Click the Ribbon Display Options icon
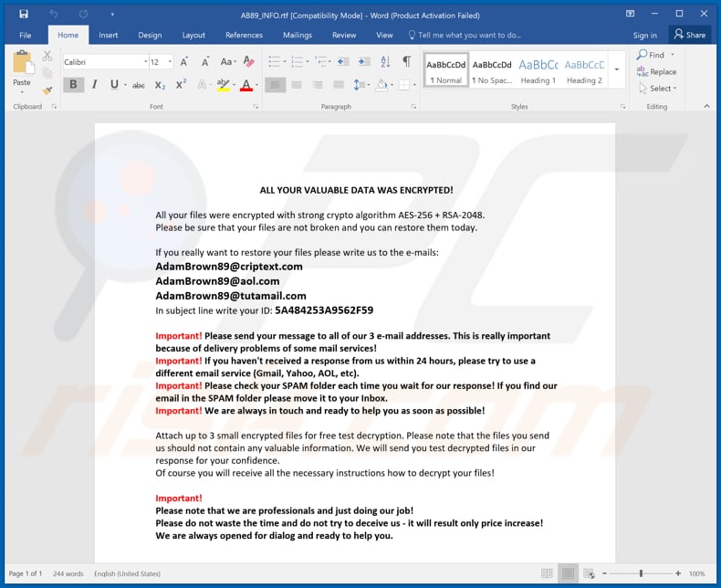The image size is (721, 588). (x=631, y=14)
